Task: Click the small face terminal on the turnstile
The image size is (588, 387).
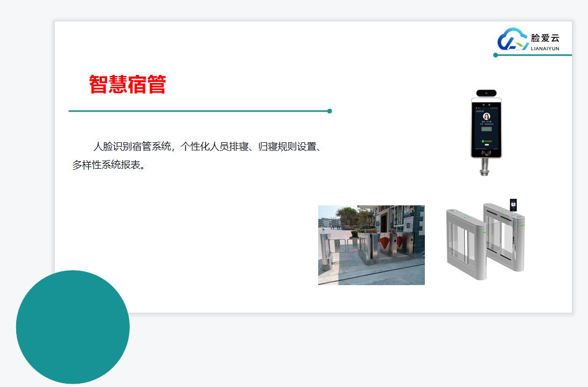Action: pos(514,205)
